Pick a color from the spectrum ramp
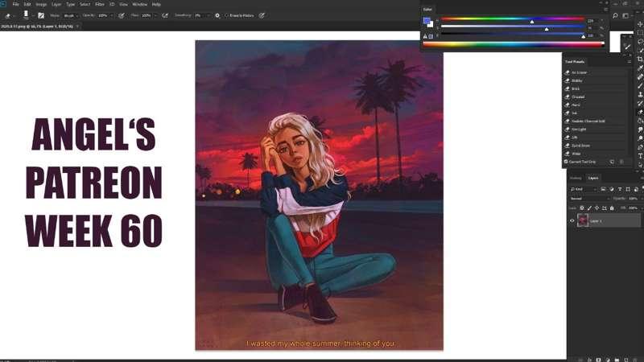Image resolution: width=644 pixels, height=362 pixels. (x=514, y=44)
